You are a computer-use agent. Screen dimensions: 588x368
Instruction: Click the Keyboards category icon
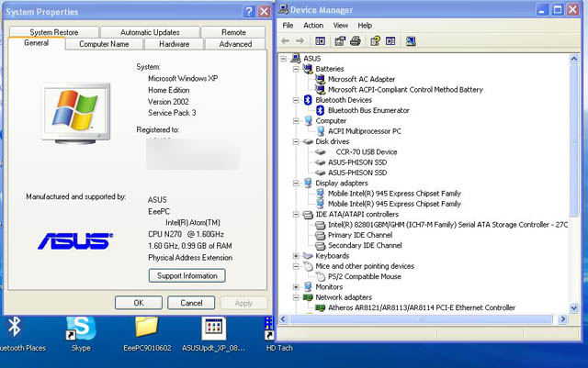point(309,255)
